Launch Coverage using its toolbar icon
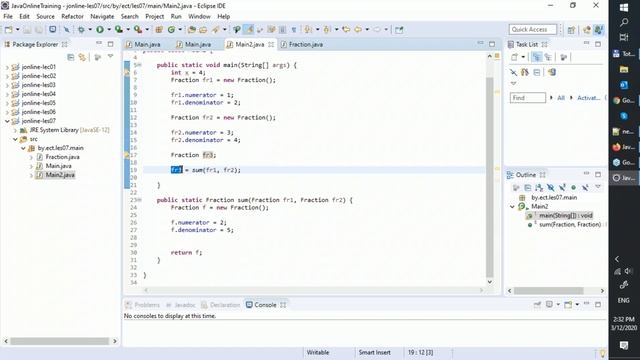Viewport: 640px width, 360px height. (x=118, y=30)
